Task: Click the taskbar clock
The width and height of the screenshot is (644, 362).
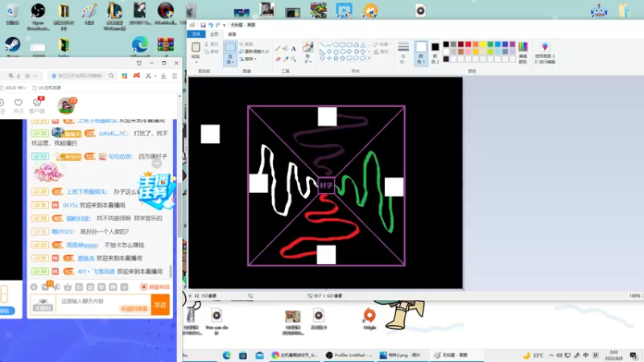Action: point(614,355)
